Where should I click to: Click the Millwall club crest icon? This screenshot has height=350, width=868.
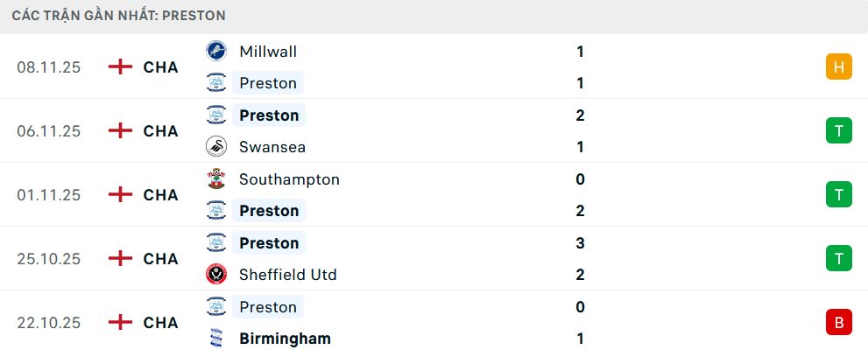215,52
